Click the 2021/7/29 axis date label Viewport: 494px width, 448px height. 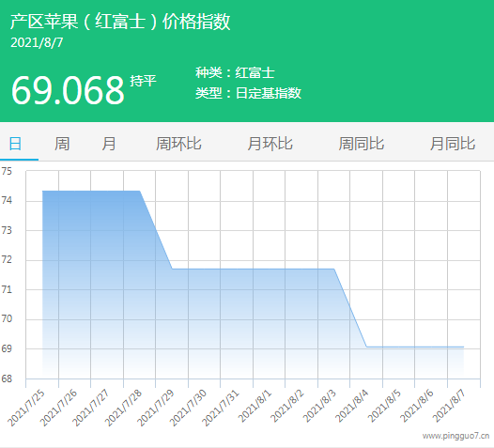coord(156,408)
